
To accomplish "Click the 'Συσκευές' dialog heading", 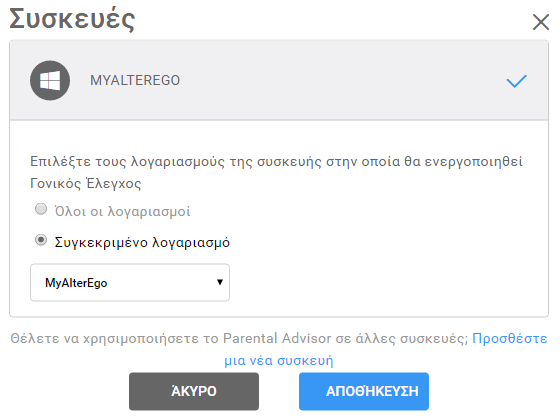I will coord(72,19).
